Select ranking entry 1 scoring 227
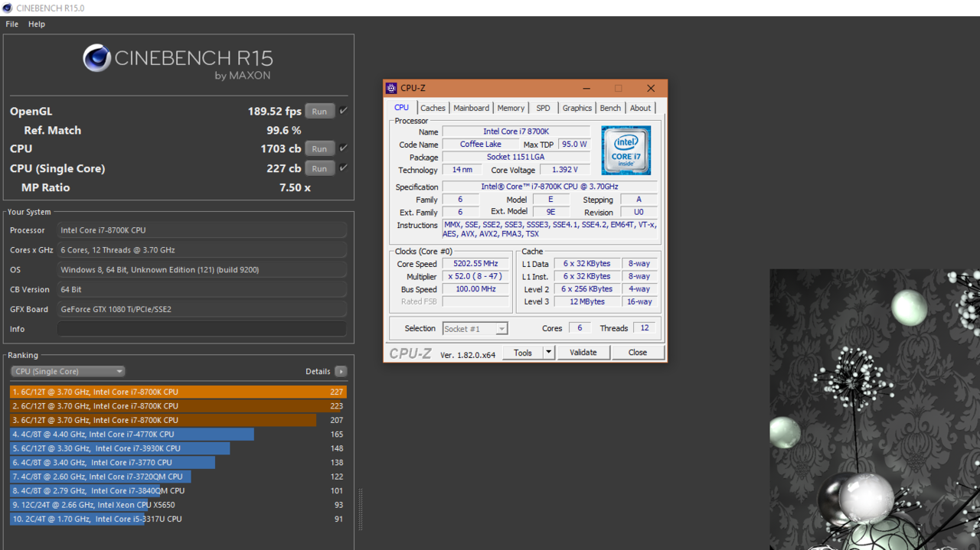The height and width of the screenshot is (550, 980). click(178, 392)
